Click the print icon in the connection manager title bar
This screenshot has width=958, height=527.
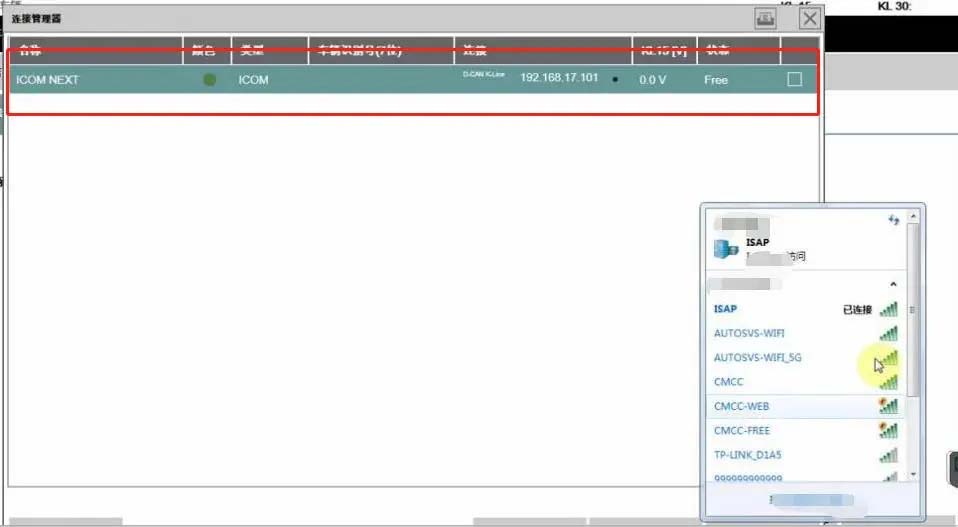point(765,18)
